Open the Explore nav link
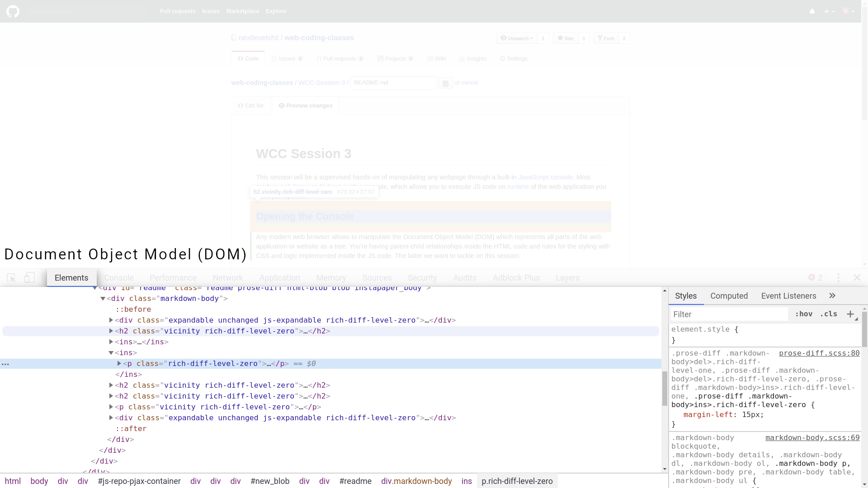This screenshot has width=868, height=488. tap(276, 11)
